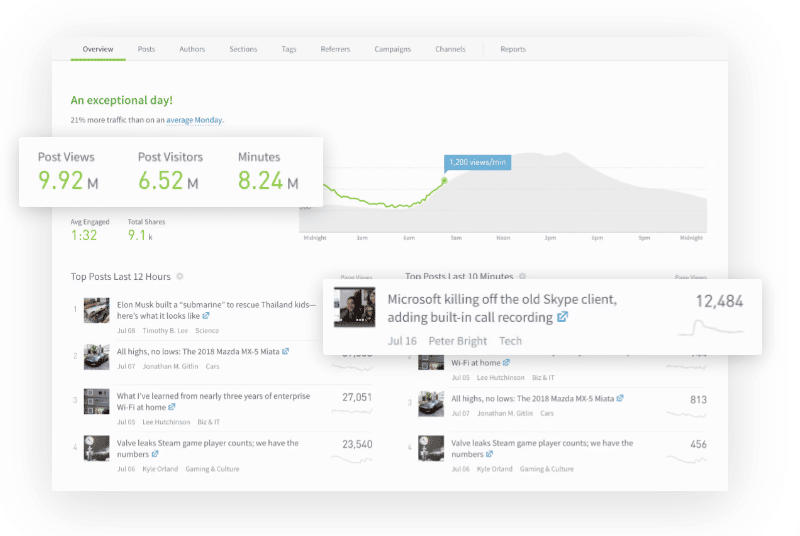Switch to the Posts tab

point(146,49)
